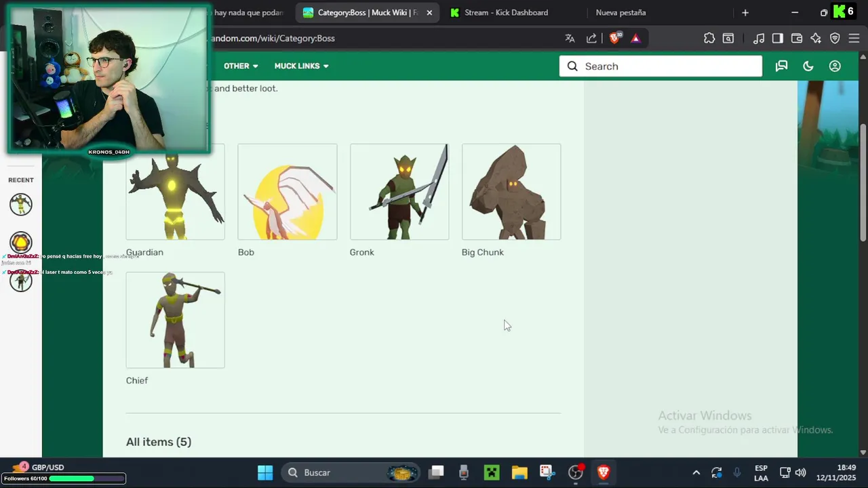Click the address bar URL

click(273, 39)
